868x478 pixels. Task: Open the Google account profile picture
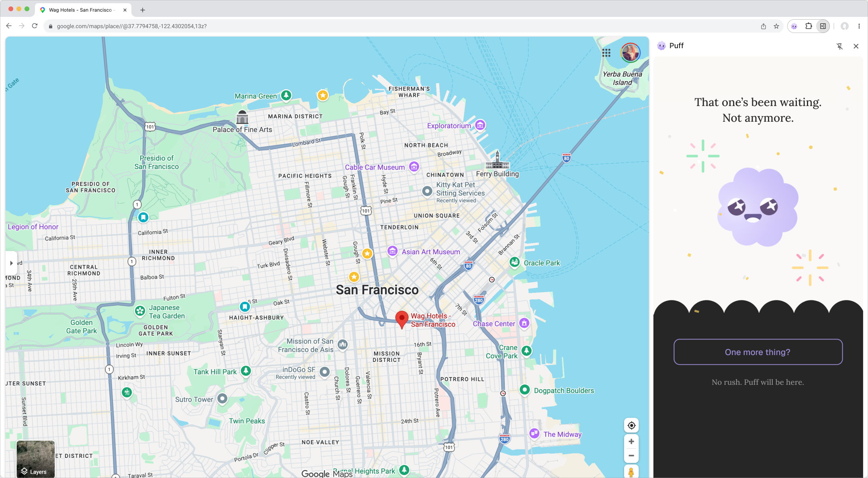pyautogui.click(x=631, y=53)
